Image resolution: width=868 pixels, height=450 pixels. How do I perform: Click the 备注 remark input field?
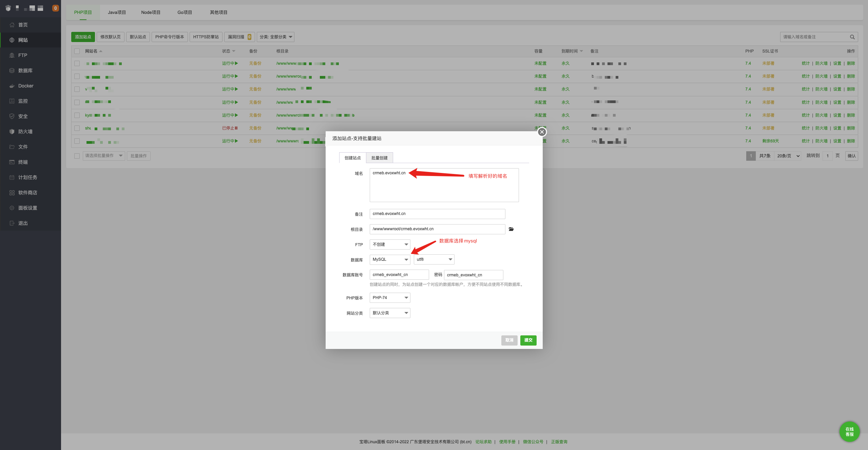(437, 214)
